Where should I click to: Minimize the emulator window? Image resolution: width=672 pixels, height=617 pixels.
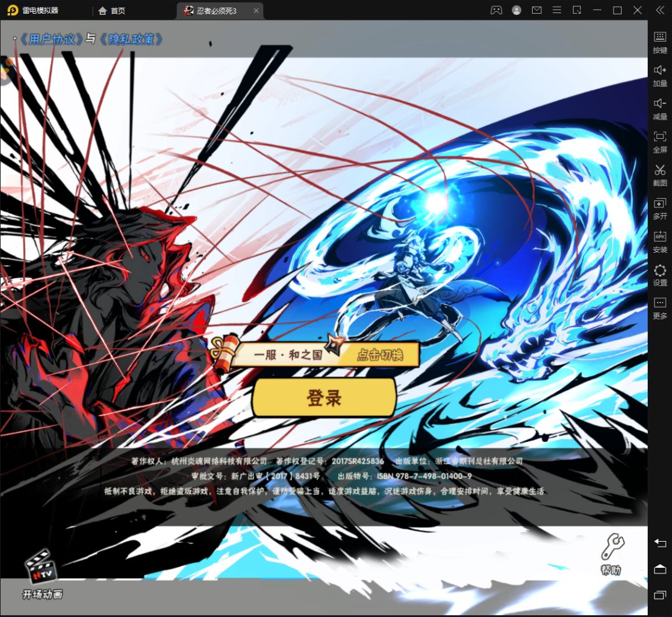point(597,11)
